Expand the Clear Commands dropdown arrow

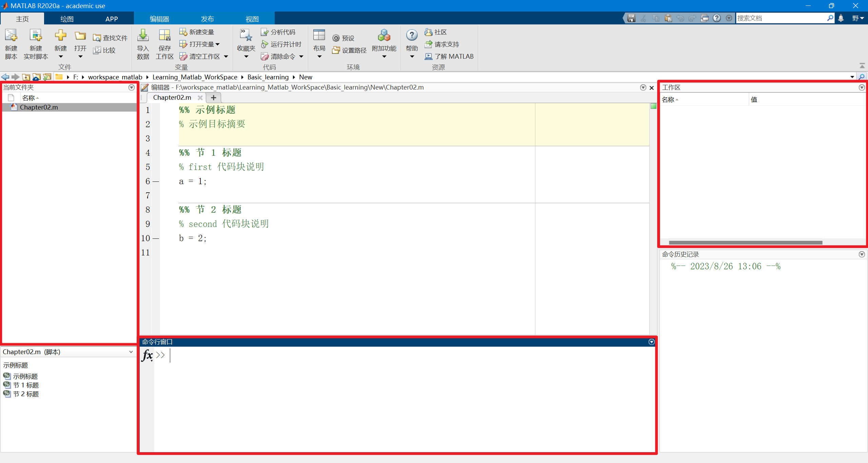301,57
